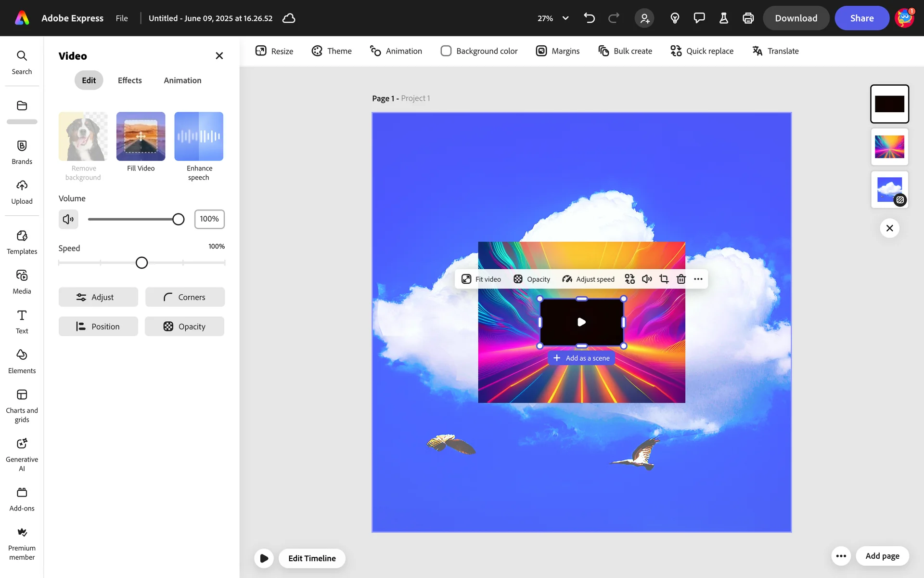Click the Speed slider handle
The height and width of the screenshot is (578, 924).
click(x=141, y=263)
